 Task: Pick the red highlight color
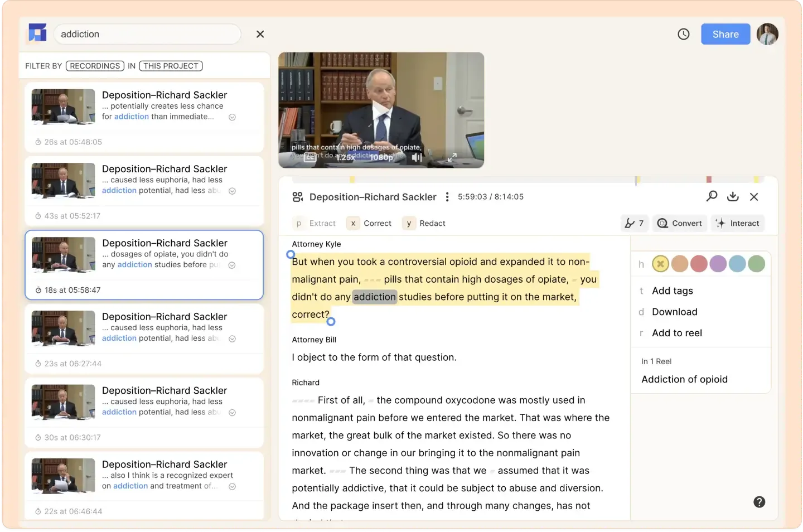pyautogui.click(x=699, y=264)
